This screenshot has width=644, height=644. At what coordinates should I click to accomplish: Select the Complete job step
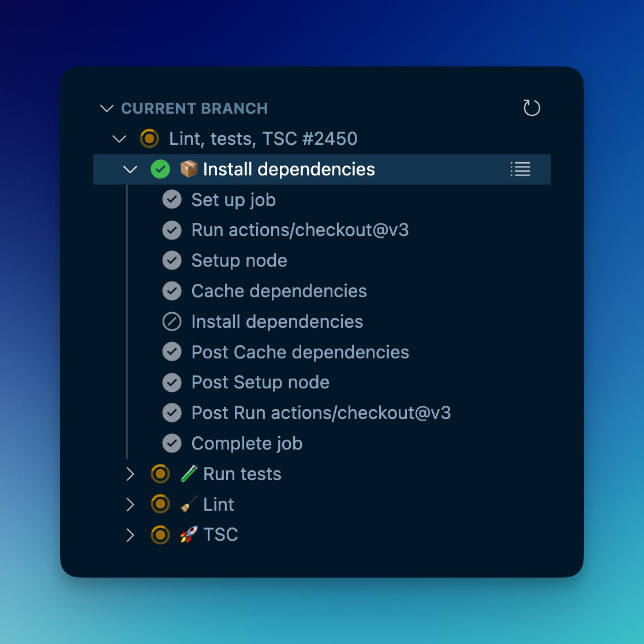pyautogui.click(x=247, y=444)
